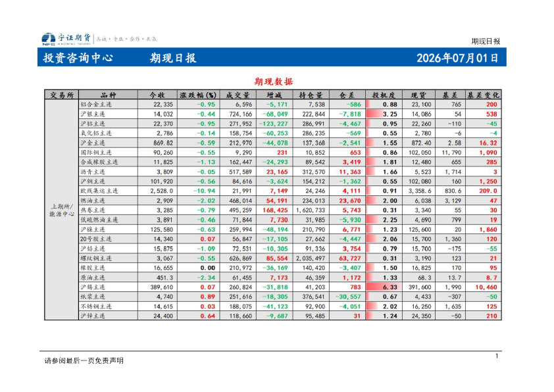Screen dimensions: 554x392
Task: Click the basis change value 10,460
Action: click(486, 287)
